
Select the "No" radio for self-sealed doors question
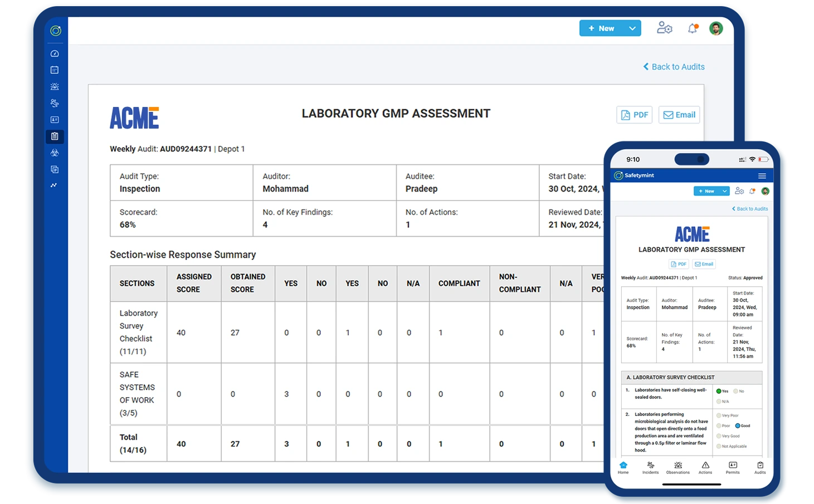pyautogui.click(x=735, y=391)
